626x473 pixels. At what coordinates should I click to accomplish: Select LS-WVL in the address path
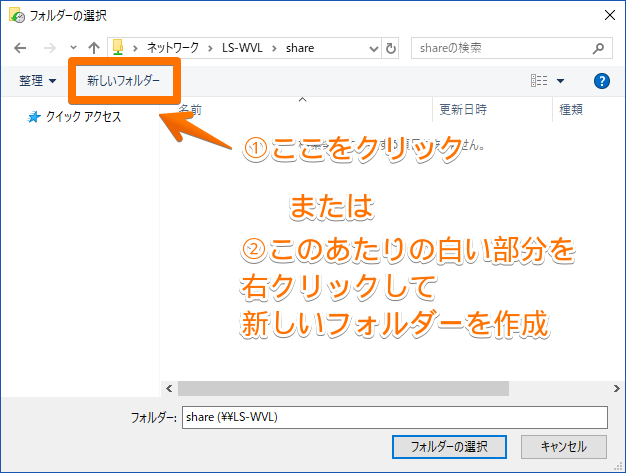pos(242,48)
